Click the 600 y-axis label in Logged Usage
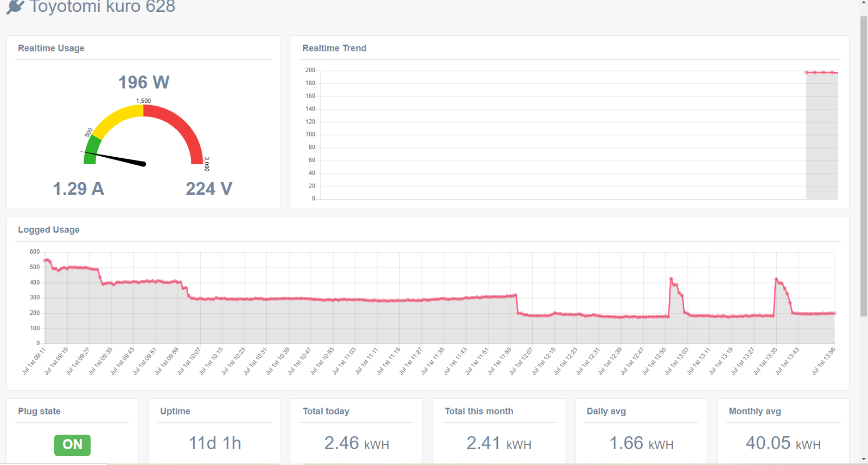This screenshot has width=868, height=465. [35, 251]
